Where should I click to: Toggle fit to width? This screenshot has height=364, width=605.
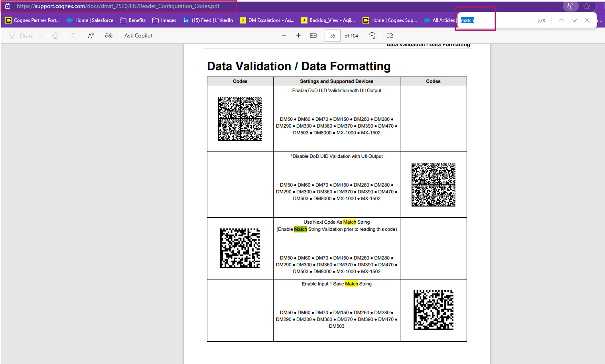[313, 35]
